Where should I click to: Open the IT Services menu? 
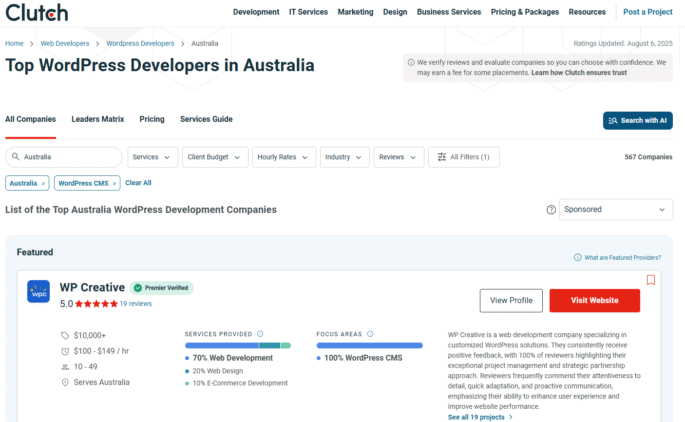point(308,12)
